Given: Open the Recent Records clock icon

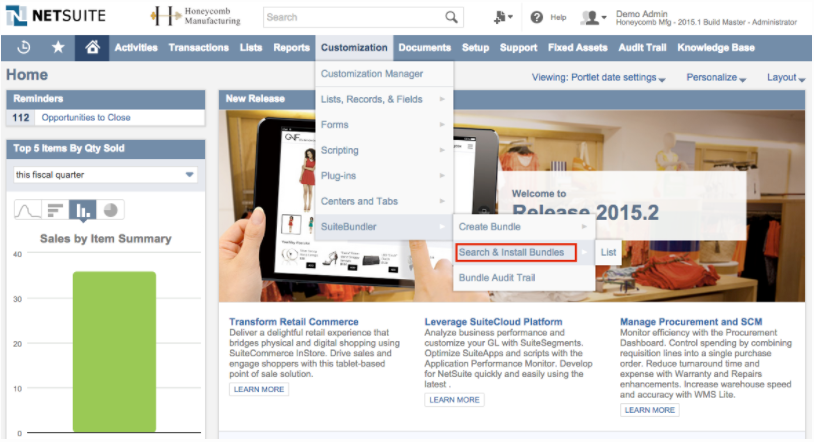Looking at the screenshot, I should [23, 48].
